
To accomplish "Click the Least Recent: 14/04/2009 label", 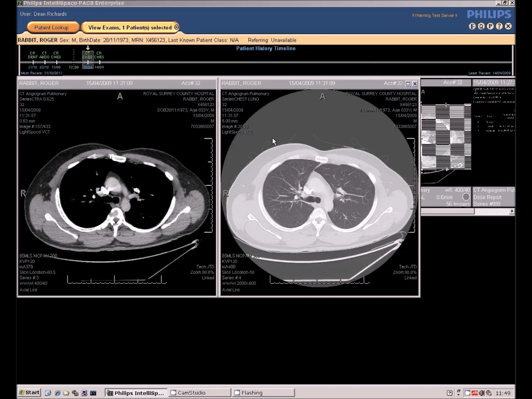I will click(x=490, y=73).
